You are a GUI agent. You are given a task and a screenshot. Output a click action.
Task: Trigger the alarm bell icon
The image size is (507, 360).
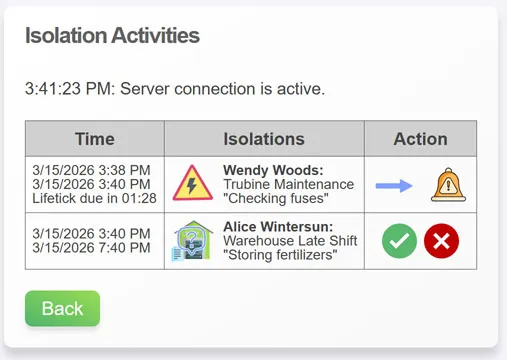pyautogui.click(x=448, y=185)
